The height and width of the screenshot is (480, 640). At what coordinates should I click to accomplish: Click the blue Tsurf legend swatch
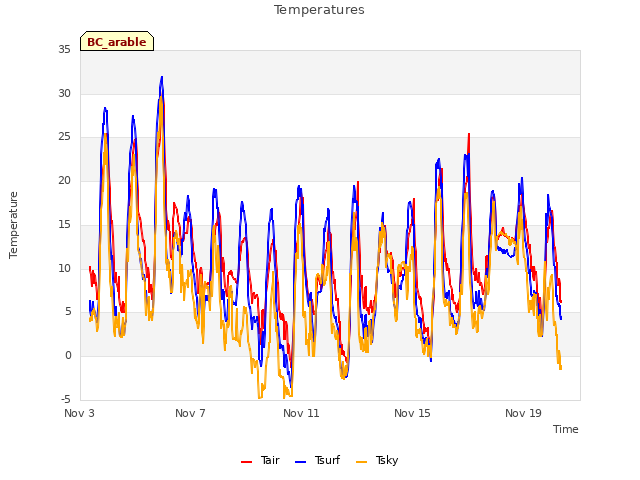click(300, 462)
